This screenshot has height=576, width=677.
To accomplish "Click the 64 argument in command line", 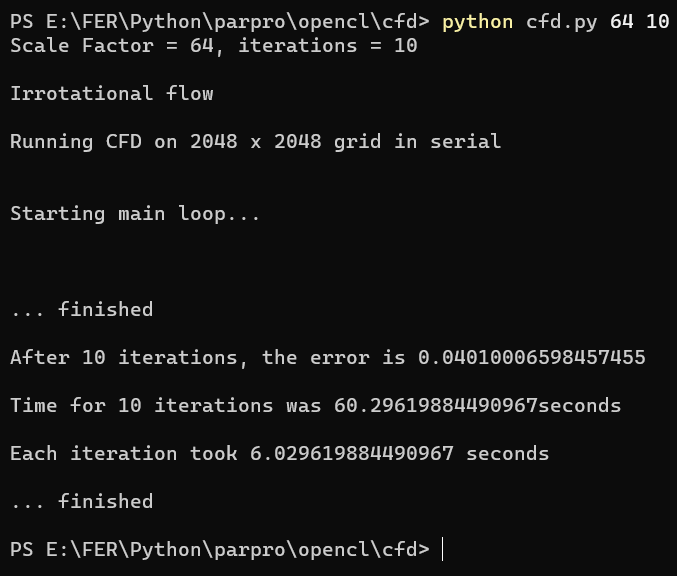I will 622,21.
